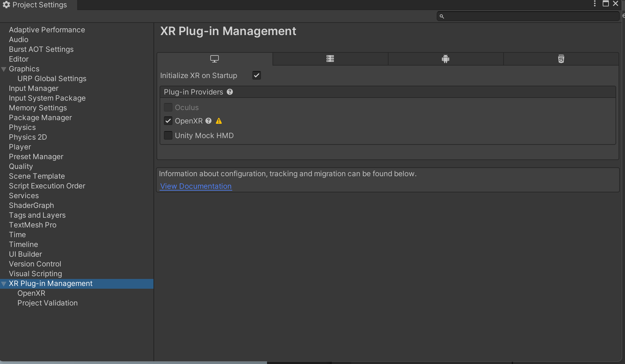Enable Unity Mock HMD provider checkbox
This screenshot has height=364, width=625.
168,135
